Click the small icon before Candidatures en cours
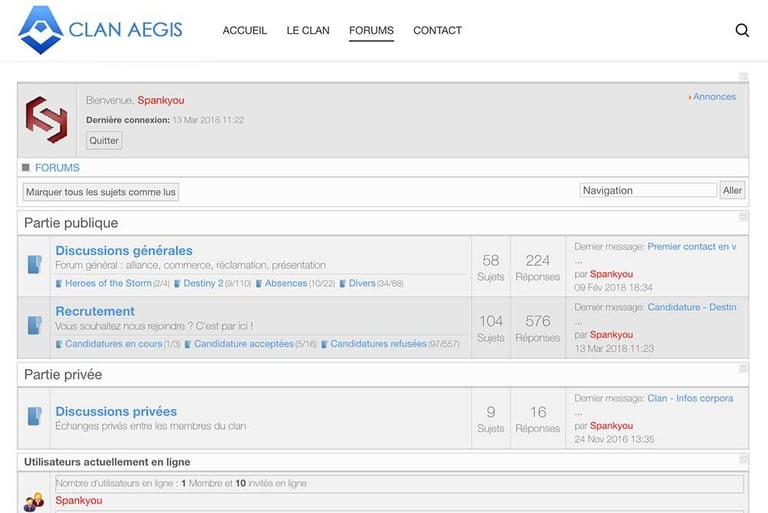The image size is (768, 513). pos(59,344)
